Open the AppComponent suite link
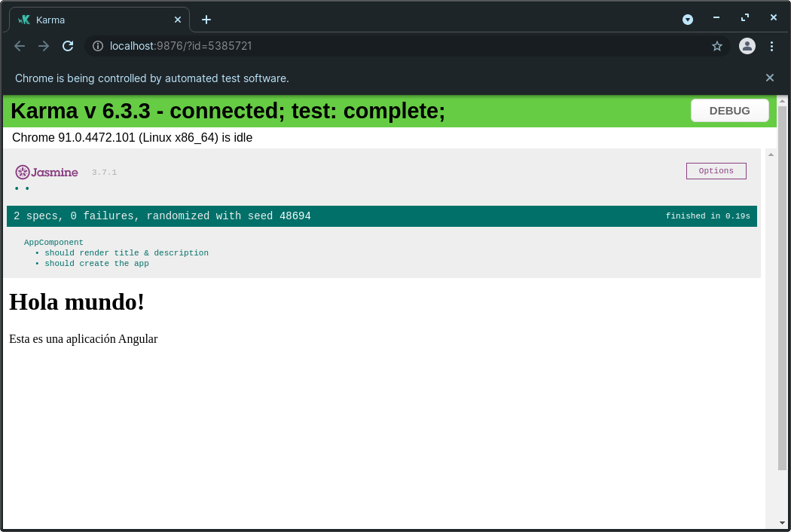791x532 pixels. coord(53,243)
